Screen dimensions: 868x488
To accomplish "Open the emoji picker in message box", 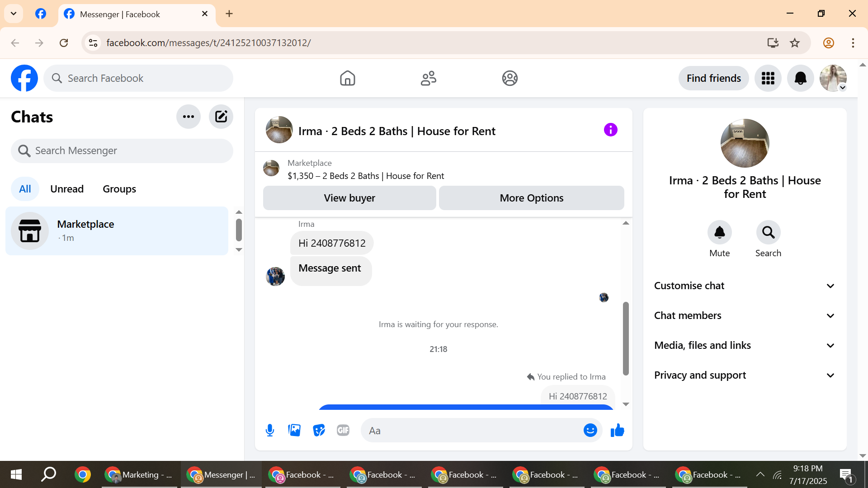I will click(x=590, y=431).
